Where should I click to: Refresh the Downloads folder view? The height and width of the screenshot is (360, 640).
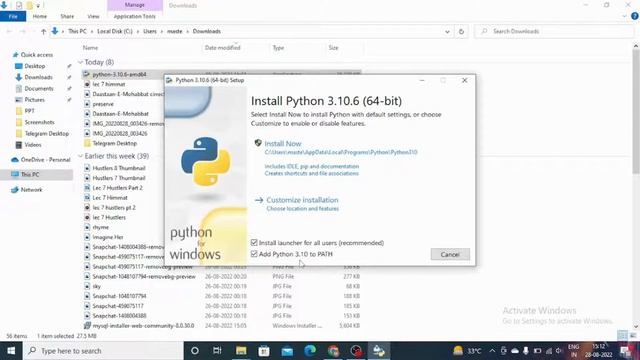461,31
